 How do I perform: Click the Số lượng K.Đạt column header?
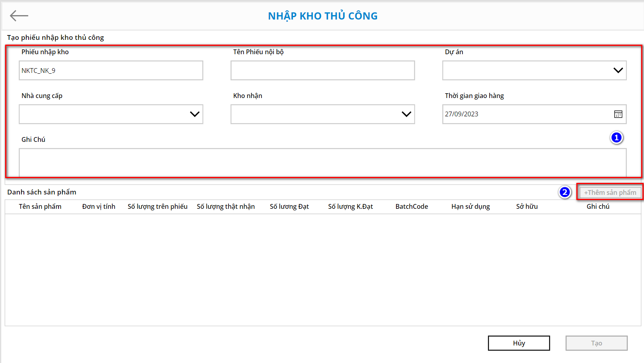(351, 206)
